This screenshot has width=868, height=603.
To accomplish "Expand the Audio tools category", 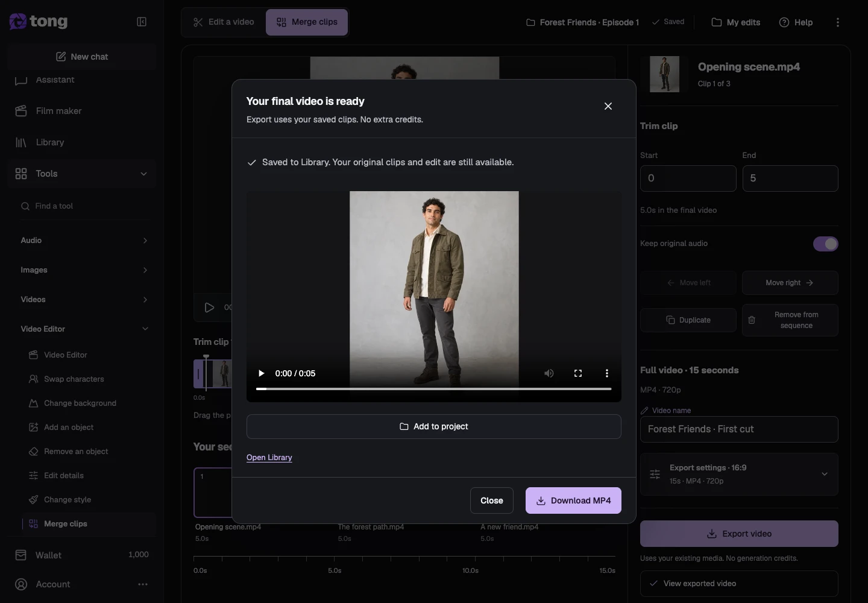I will tap(84, 241).
